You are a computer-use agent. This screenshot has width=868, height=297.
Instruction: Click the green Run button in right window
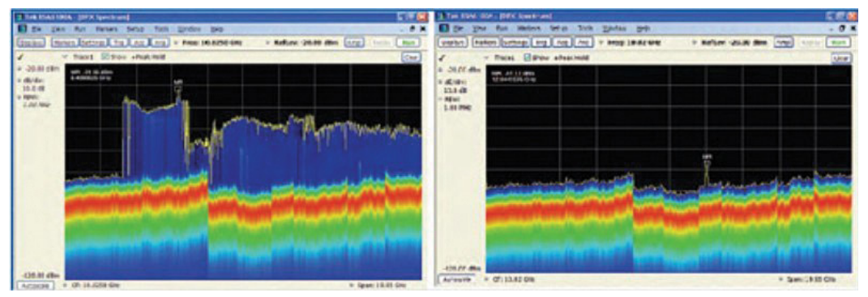pyautogui.click(x=838, y=42)
